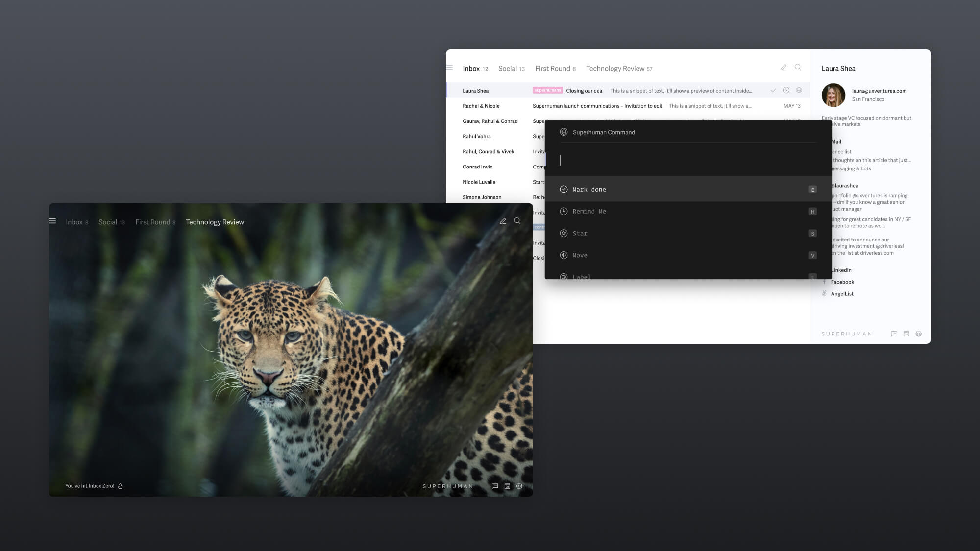Open Laura Shea's AngelList link
The image size is (980, 551).
point(842,294)
